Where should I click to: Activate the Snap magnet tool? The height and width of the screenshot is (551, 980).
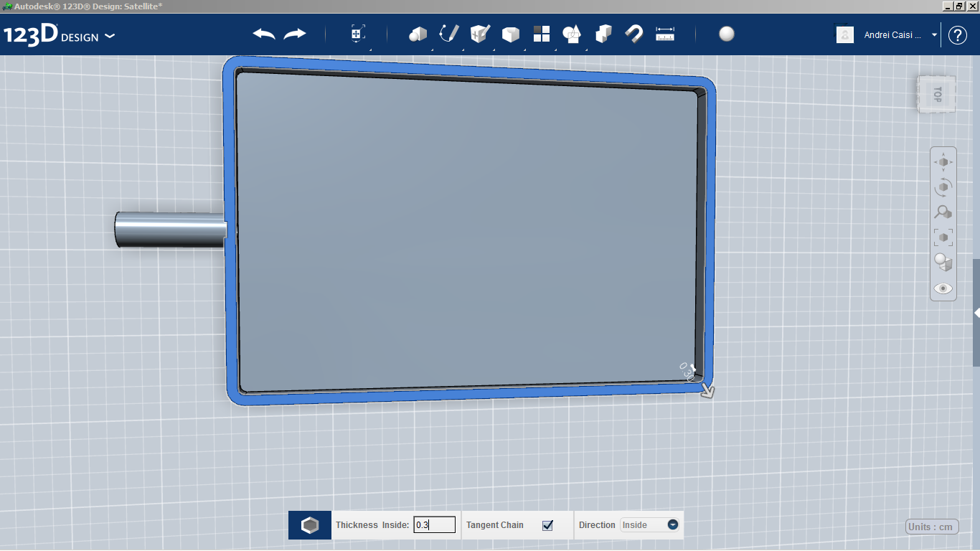pyautogui.click(x=634, y=34)
